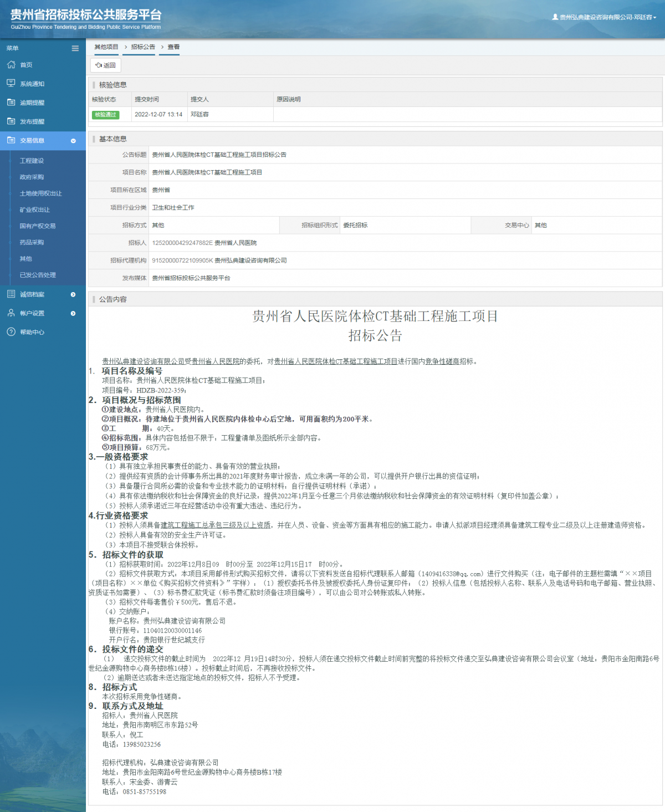665x812 pixels.
Task: Switch to the 招标公告 breadcrumb tab
Action: coord(142,47)
